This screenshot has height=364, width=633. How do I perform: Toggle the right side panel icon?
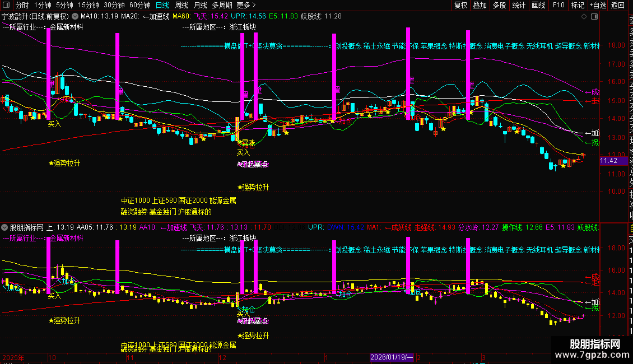coord(594,17)
